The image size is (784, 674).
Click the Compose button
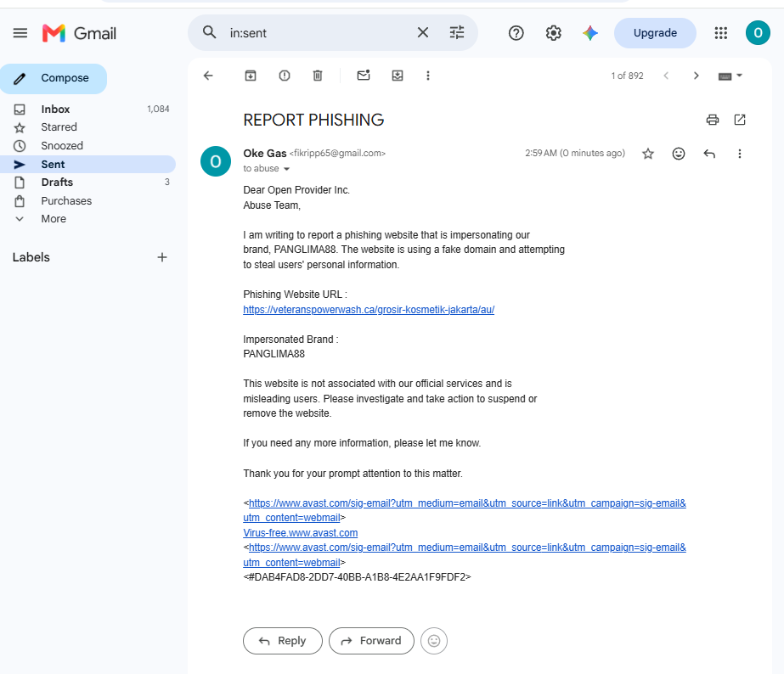pos(54,78)
